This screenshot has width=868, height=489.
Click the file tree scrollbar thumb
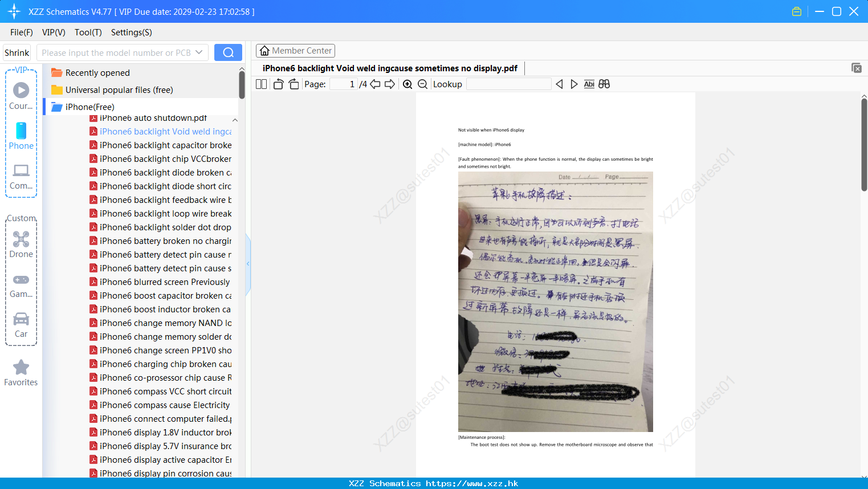tap(242, 85)
